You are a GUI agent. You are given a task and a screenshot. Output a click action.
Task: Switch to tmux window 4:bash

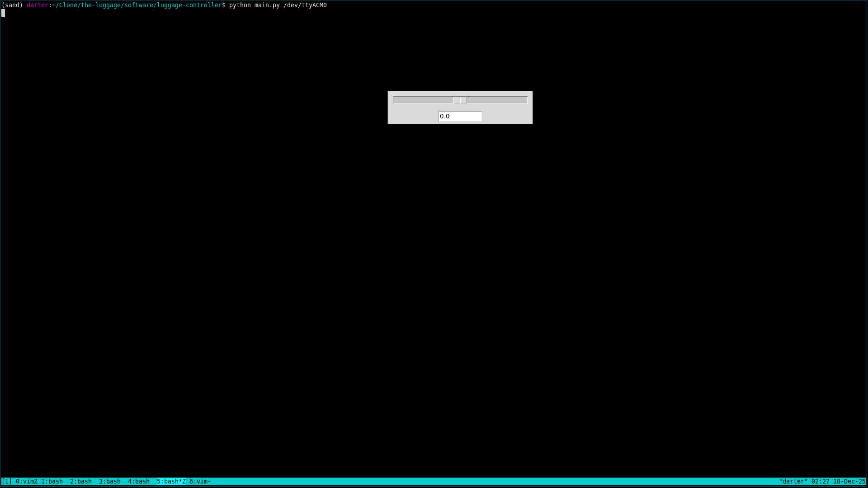(x=139, y=481)
